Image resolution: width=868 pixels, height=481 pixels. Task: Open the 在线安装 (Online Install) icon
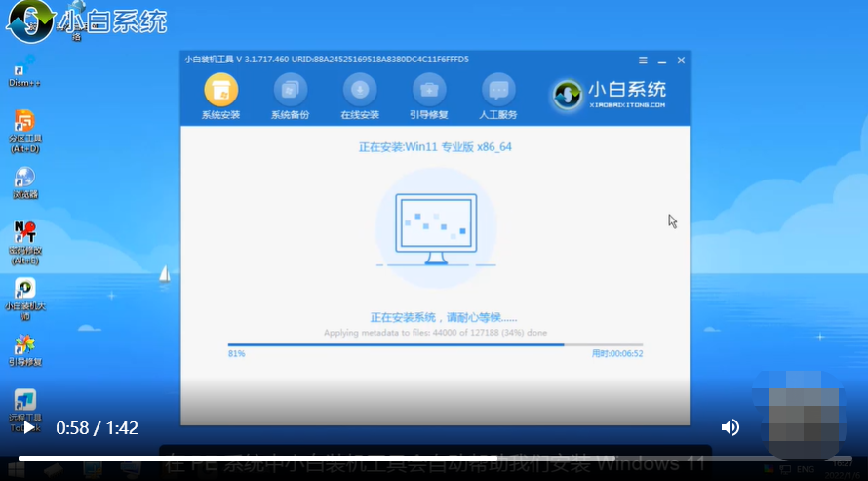[x=359, y=91]
